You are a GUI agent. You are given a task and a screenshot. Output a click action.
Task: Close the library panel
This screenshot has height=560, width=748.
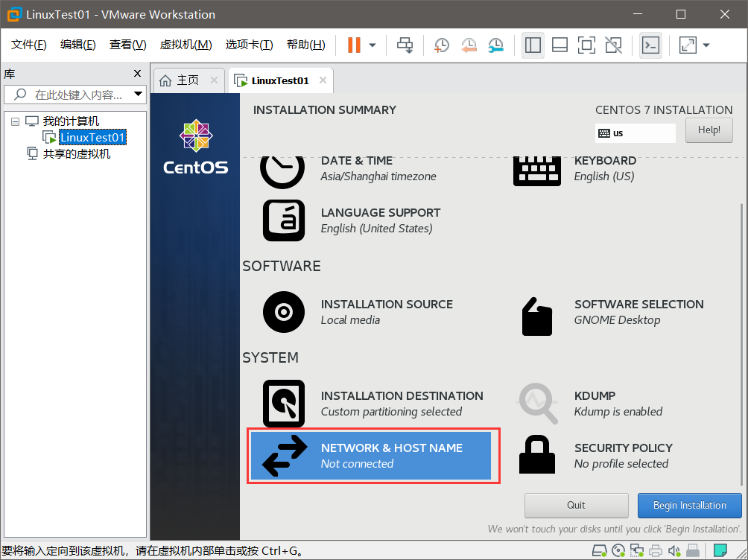pos(137,74)
